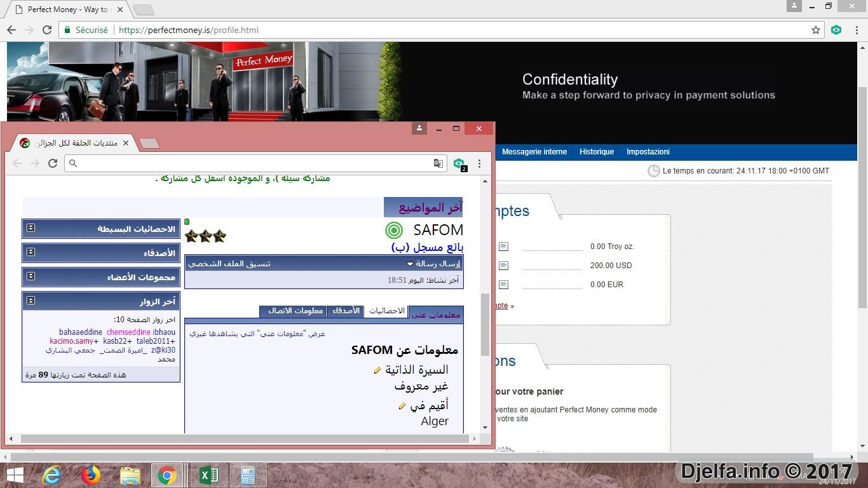The width and height of the screenshot is (868, 488).
Task: Open visitor kasb22's profile
Action: pyautogui.click(x=115, y=341)
